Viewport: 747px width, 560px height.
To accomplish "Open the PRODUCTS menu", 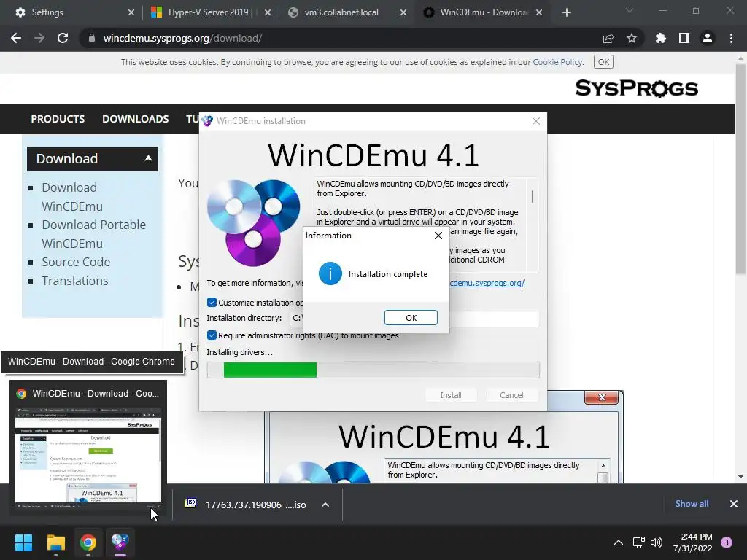I will point(58,119).
